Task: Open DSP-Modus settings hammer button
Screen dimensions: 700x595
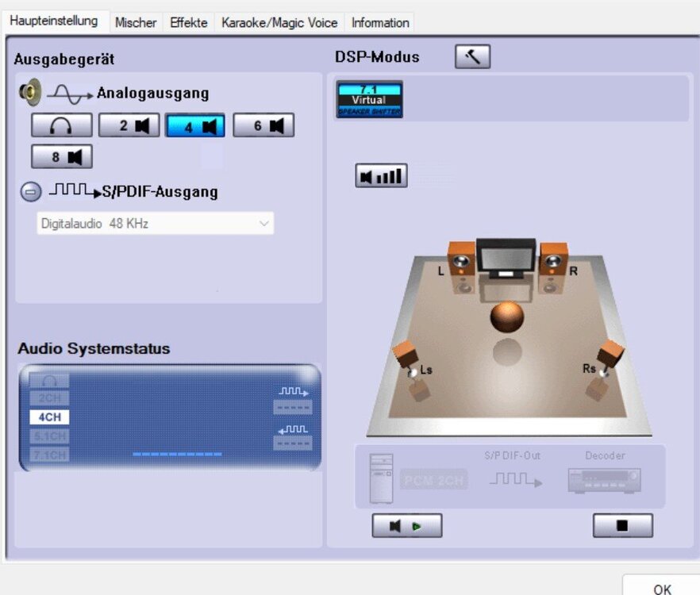Action: (472, 56)
